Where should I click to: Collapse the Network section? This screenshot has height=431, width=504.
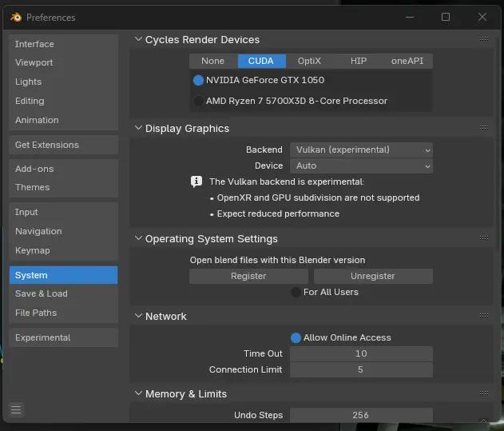pyautogui.click(x=138, y=316)
